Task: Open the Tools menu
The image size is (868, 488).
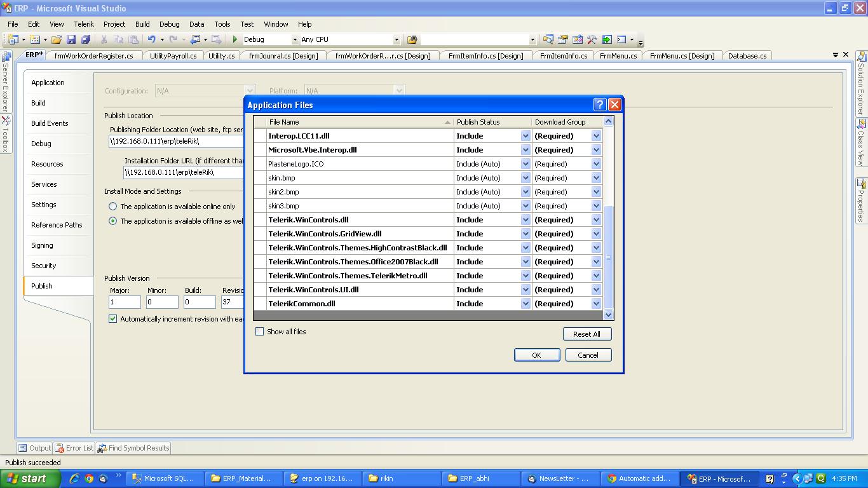Action: click(222, 24)
